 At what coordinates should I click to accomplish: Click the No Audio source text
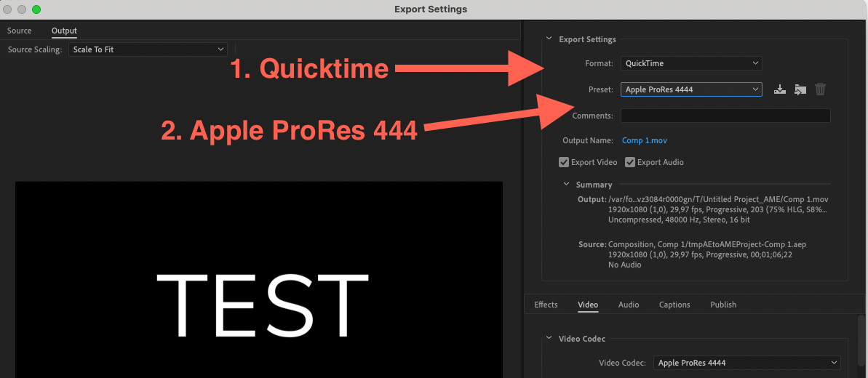coord(624,265)
